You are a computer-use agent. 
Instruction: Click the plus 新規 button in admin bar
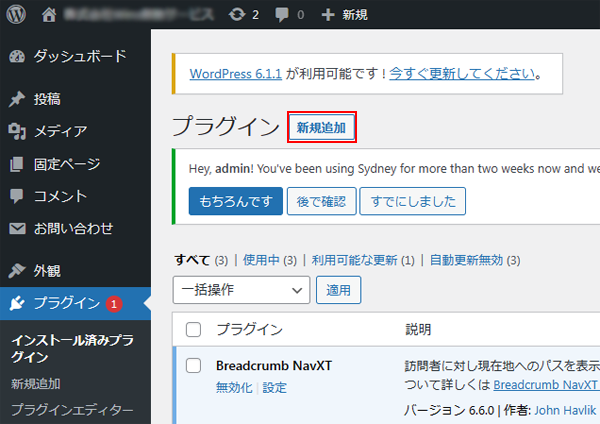click(344, 15)
